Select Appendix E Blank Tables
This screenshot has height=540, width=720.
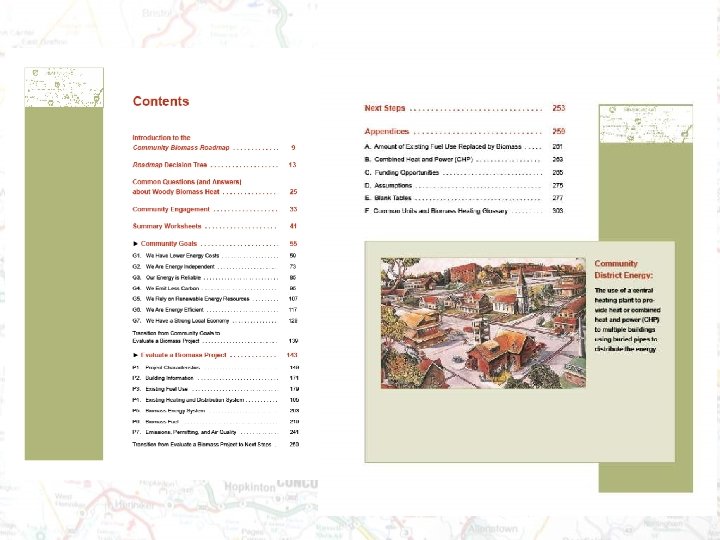coord(464,198)
